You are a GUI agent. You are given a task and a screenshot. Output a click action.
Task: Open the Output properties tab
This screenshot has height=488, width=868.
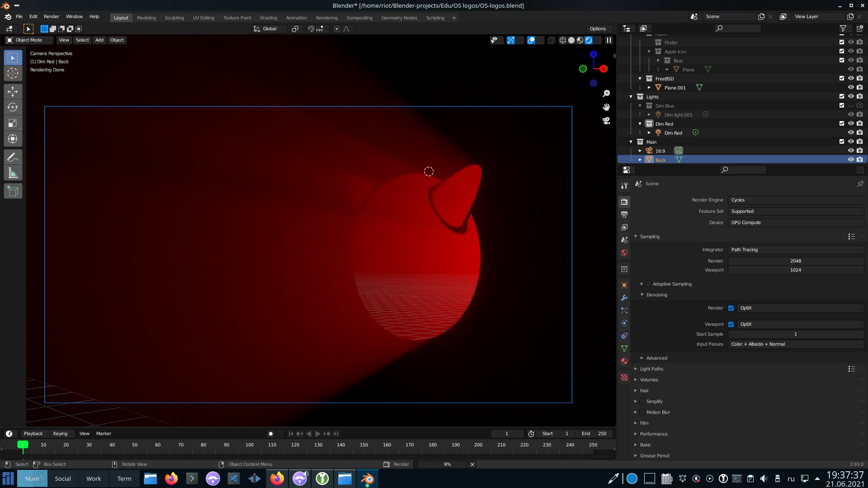pos(624,215)
